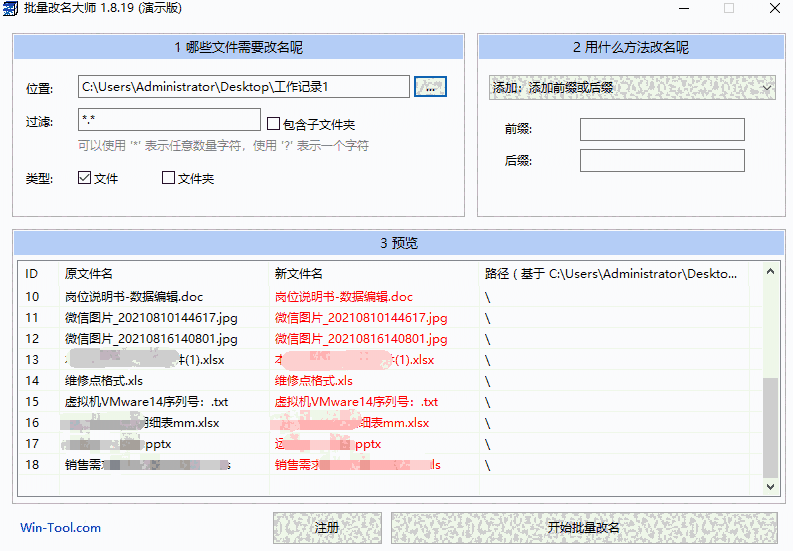
Task: Uncheck the 文件 type checkbox
Action: click(84, 178)
